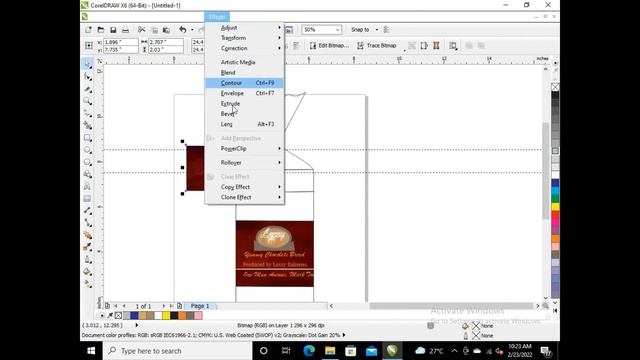Click the Save disk icon
640x360 pixels.
click(113, 30)
